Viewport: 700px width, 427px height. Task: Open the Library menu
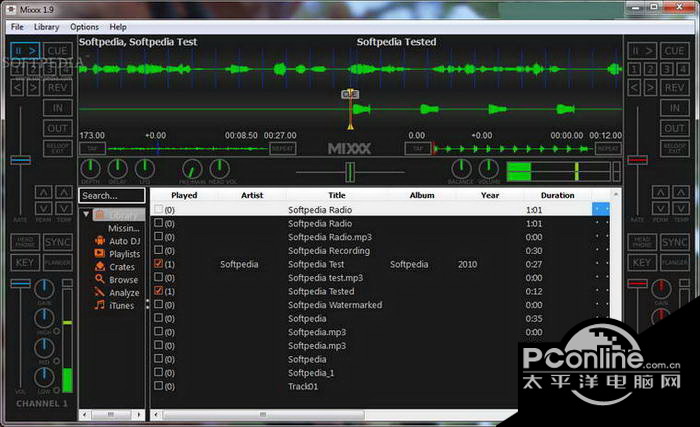pos(46,27)
